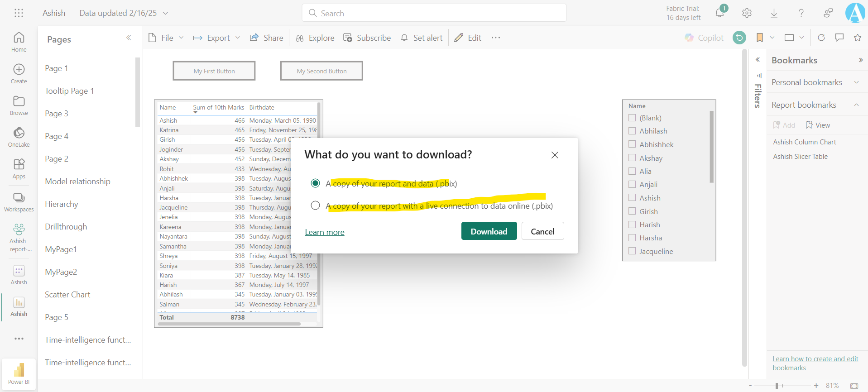Open the comments icon in toolbar
Viewport: 868px width, 392px height.
point(839,38)
